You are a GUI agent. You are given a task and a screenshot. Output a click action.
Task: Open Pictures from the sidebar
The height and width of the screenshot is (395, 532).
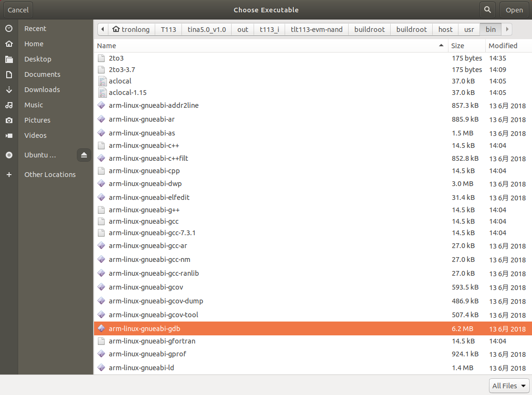tap(38, 120)
